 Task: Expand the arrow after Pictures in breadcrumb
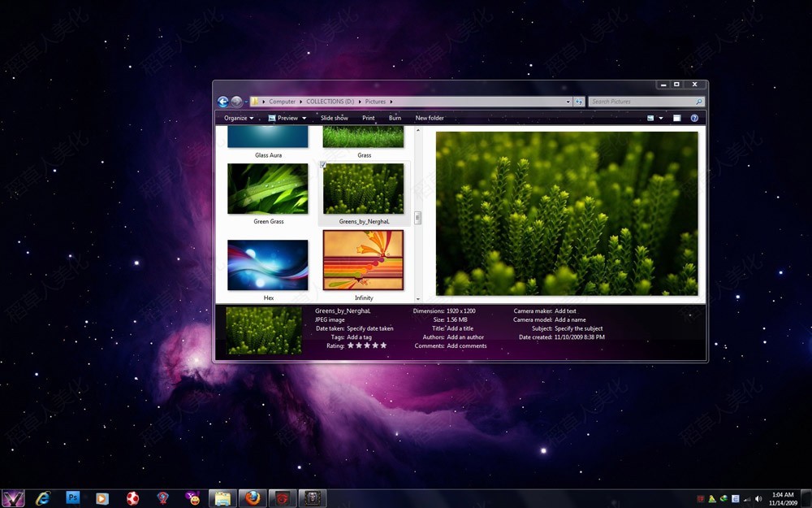391,102
